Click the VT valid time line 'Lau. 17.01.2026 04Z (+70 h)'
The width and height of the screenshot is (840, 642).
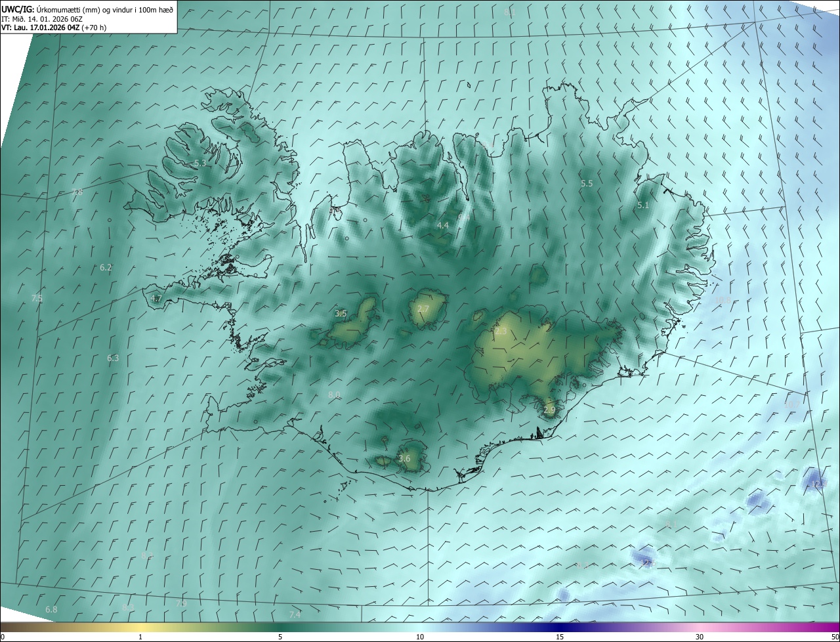54,28
